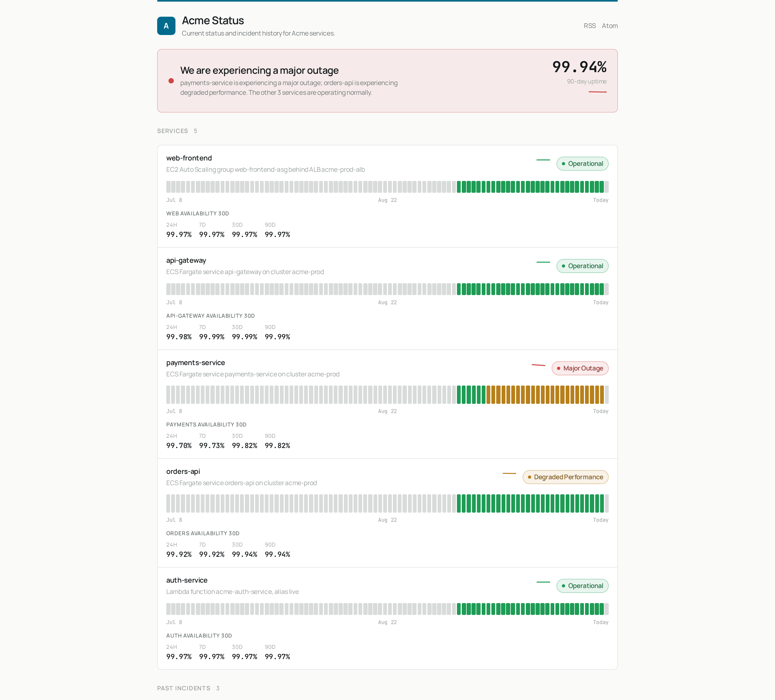This screenshot has width=775, height=700.
Task: Click the Jul 8 bar in orders-api timeline
Action: [x=168, y=503]
